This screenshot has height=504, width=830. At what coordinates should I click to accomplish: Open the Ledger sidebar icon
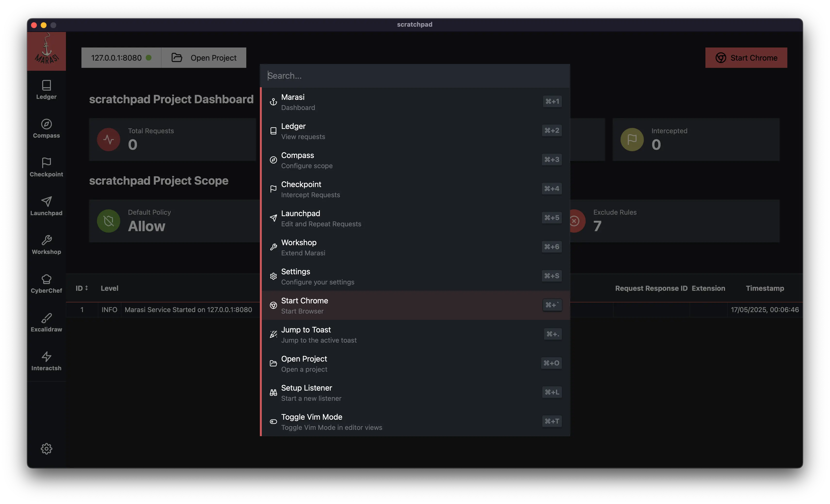(47, 90)
